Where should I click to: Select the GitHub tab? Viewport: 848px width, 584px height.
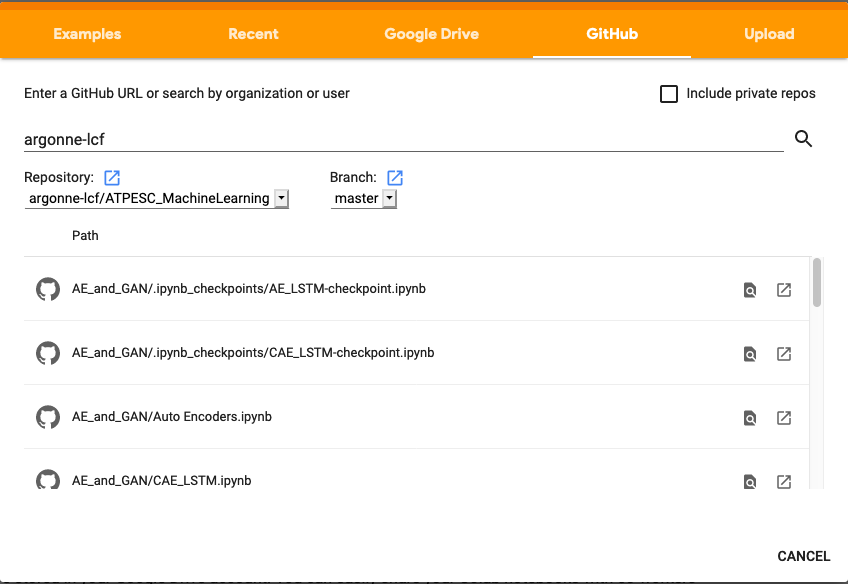pyautogui.click(x=612, y=34)
